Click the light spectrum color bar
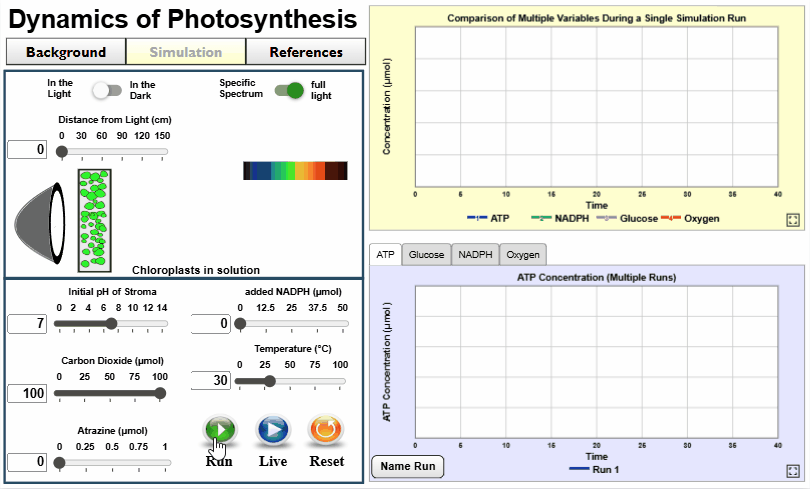The width and height of the screenshot is (810, 489). point(295,170)
